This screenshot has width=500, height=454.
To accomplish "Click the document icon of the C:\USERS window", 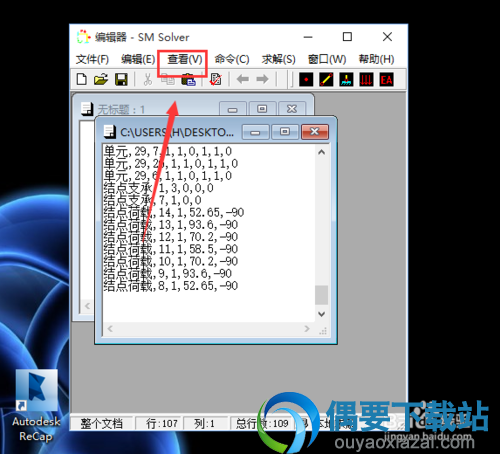I will [x=110, y=132].
